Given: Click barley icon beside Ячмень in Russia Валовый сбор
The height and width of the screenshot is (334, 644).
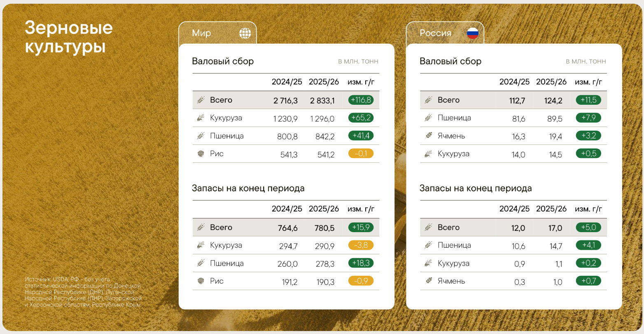Looking at the screenshot, I should (429, 136).
